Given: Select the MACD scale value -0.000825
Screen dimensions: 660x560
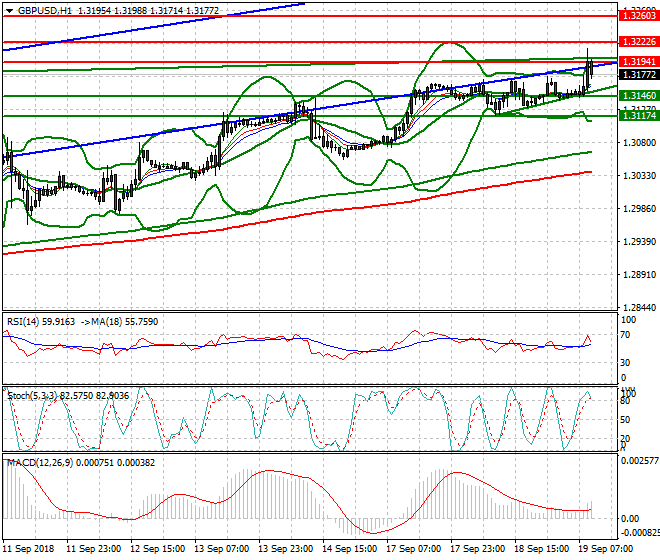Looking at the screenshot, I should [x=640, y=533].
